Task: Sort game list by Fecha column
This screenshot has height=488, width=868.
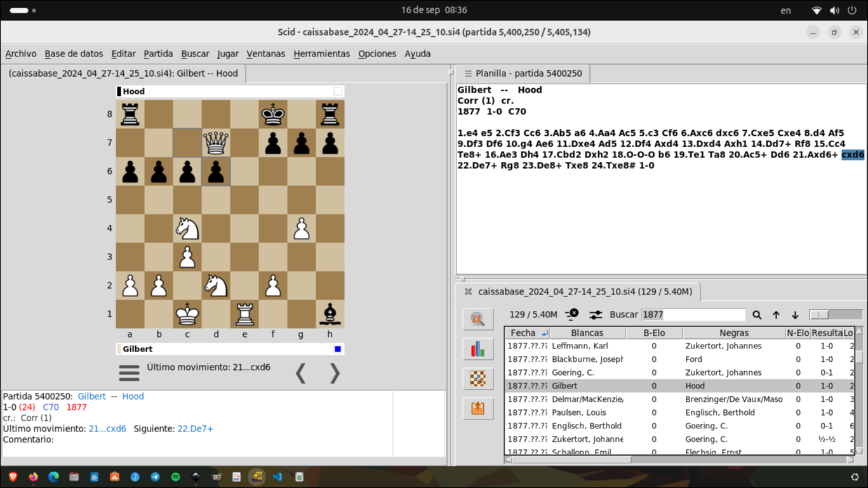Action: coord(527,333)
